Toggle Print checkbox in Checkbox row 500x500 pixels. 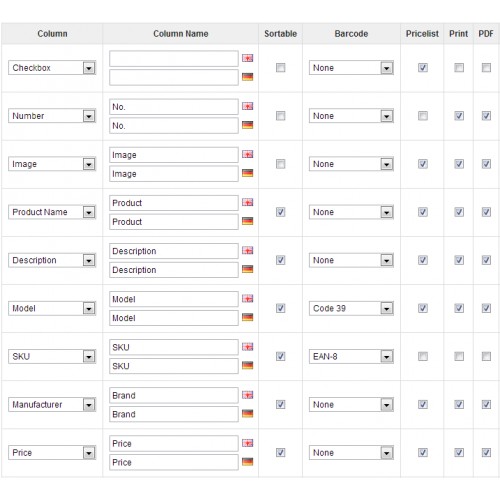pos(459,68)
